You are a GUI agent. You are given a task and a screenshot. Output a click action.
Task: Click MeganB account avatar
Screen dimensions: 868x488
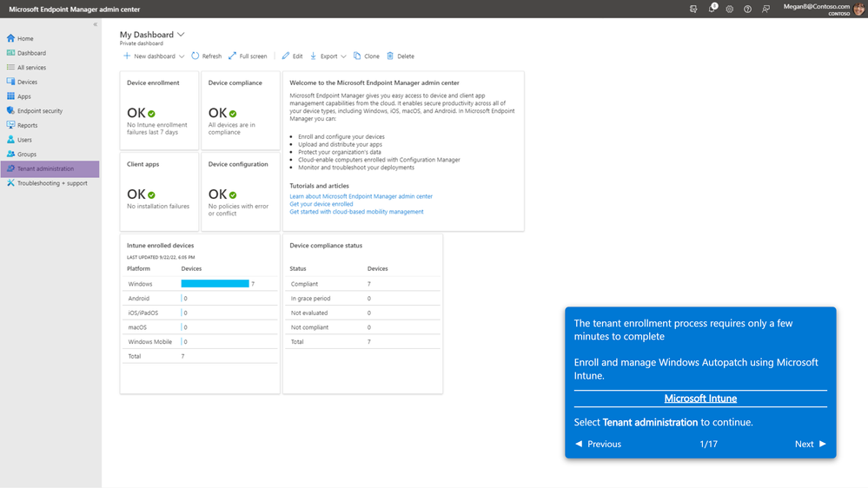[858, 9]
